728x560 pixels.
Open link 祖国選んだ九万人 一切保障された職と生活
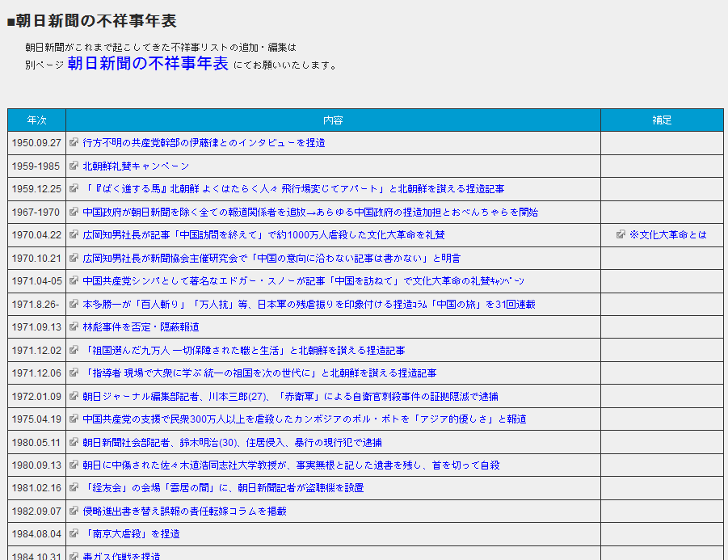click(244, 351)
